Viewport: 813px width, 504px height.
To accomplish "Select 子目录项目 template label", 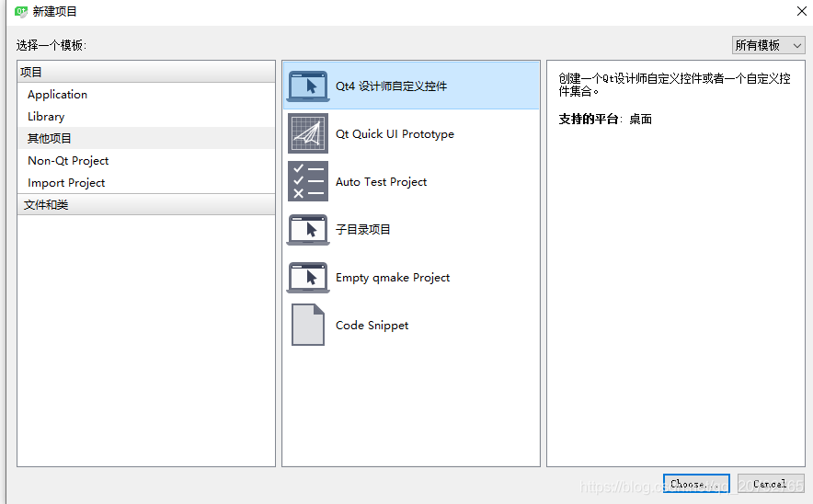I will pyautogui.click(x=363, y=229).
